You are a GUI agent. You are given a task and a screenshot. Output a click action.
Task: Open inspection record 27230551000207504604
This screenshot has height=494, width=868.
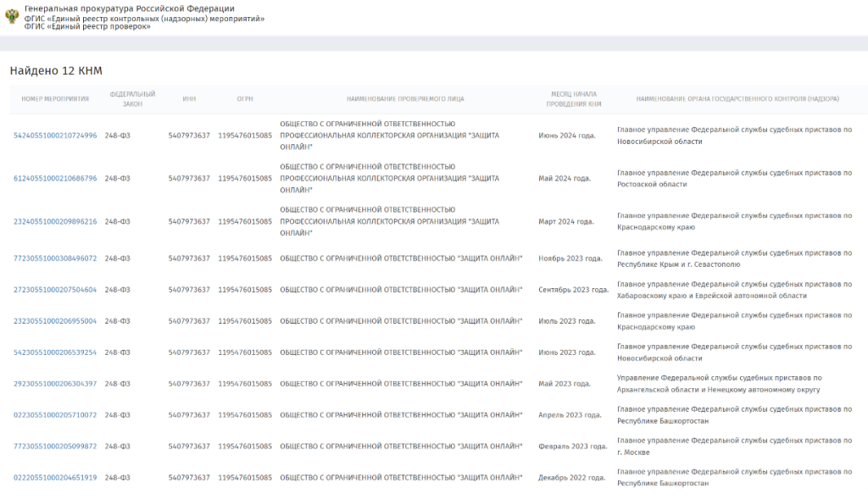(55, 290)
